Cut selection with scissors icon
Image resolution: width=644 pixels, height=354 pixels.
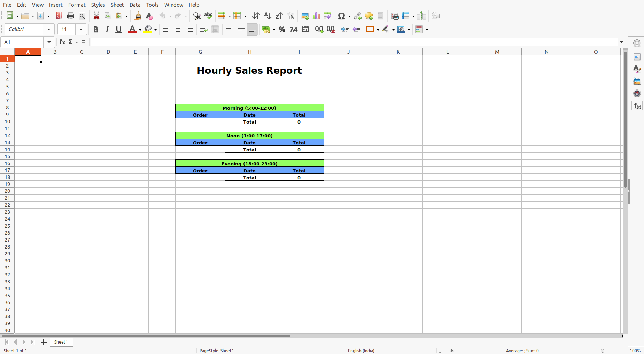click(96, 16)
